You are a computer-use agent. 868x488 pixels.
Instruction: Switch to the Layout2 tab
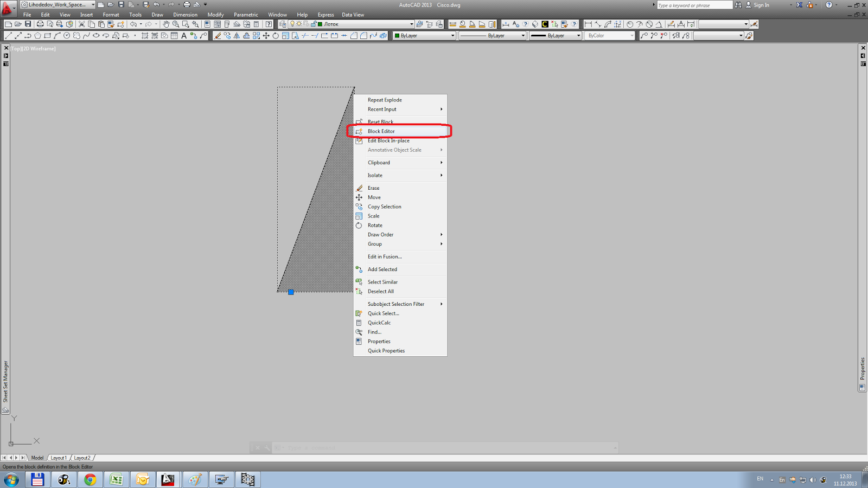[x=82, y=458]
